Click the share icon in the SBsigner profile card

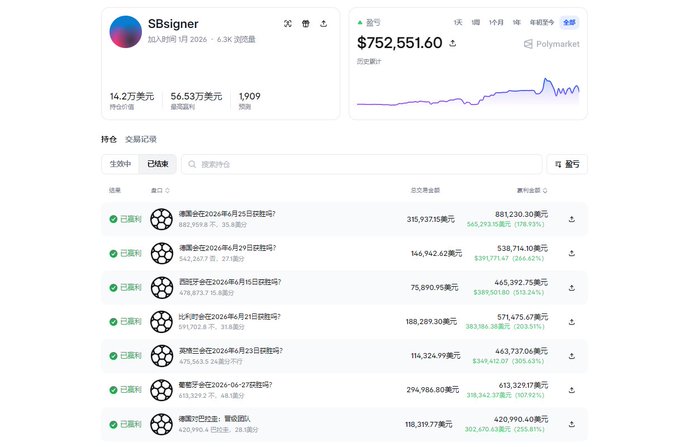click(324, 23)
